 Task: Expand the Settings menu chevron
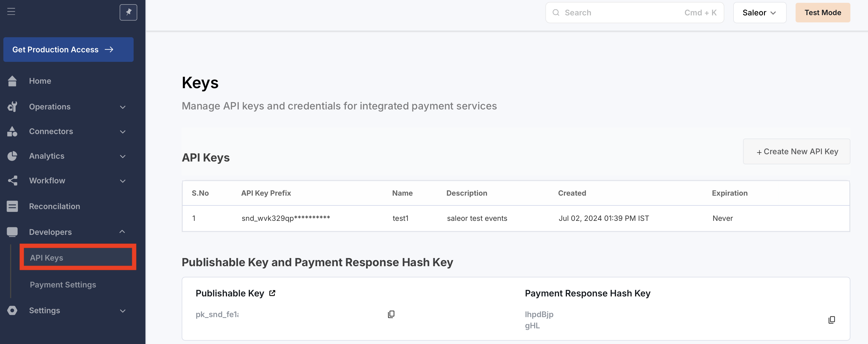point(123,311)
